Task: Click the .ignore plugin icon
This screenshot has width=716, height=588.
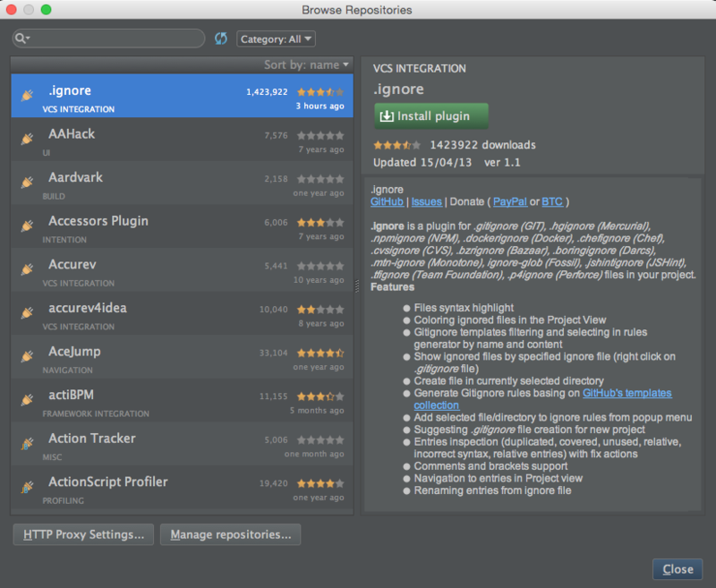Action: pyautogui.click(x=28, y=96)
